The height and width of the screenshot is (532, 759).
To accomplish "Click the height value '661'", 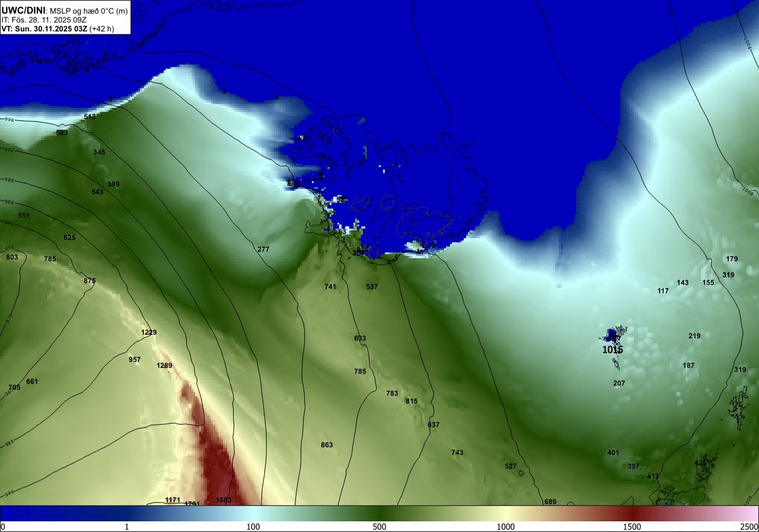I will pos(32,382).
